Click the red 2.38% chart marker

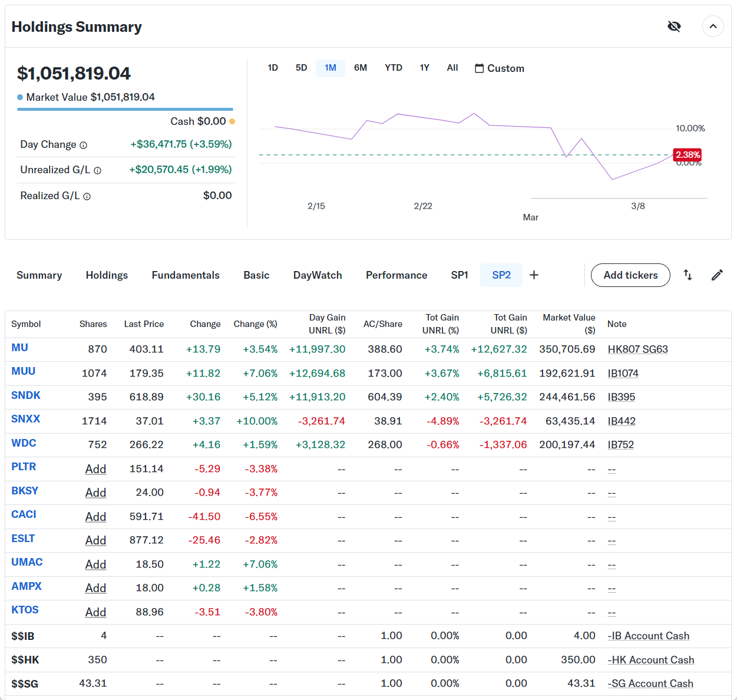(x=688, y=155)
